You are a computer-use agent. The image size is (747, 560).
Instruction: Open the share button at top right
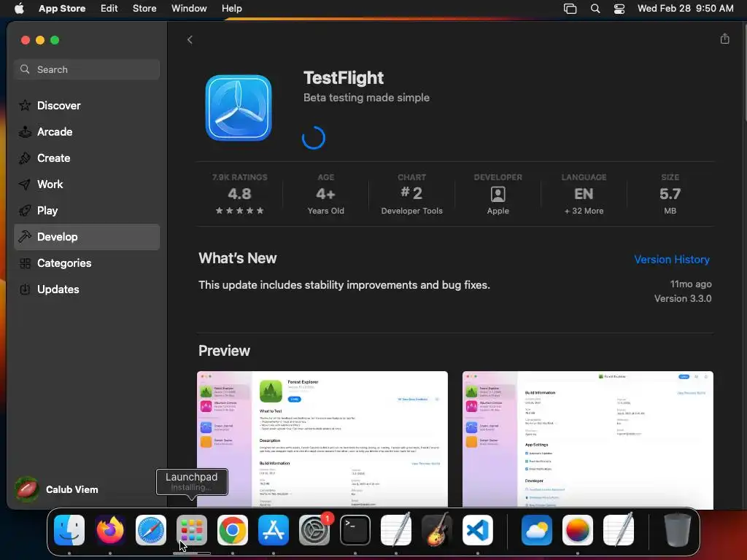(724, 39)
